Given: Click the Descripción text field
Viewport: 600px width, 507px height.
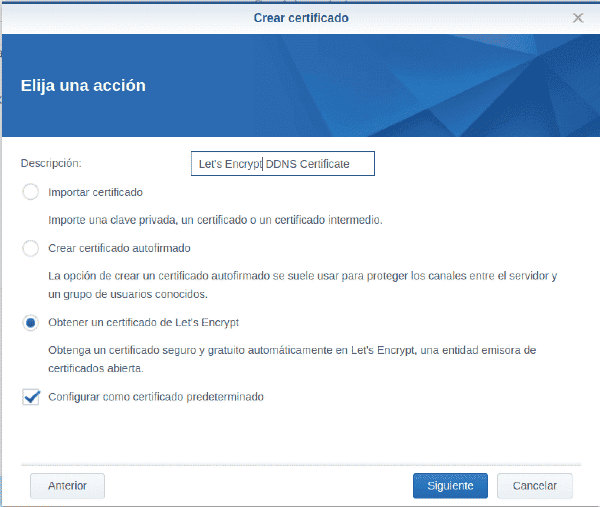Looking at the screenshot, I should click(283, 164).
